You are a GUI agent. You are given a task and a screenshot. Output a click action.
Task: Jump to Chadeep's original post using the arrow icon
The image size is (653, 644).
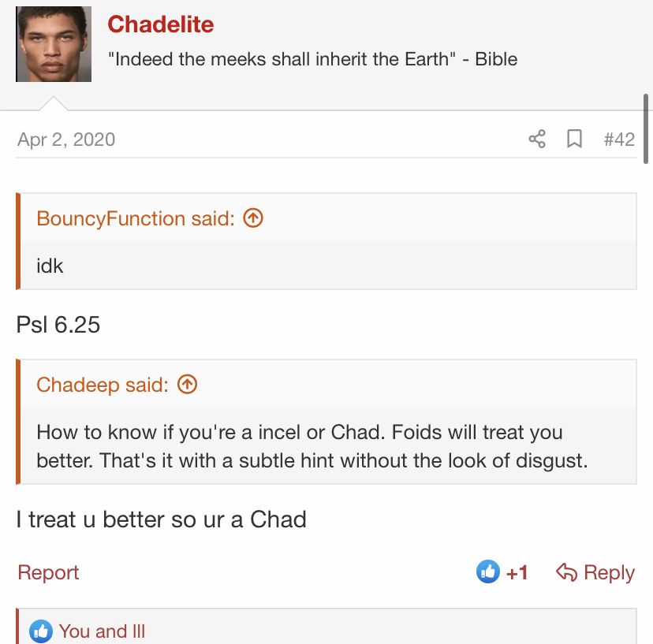pyautogui.click(x=187, y=384)
